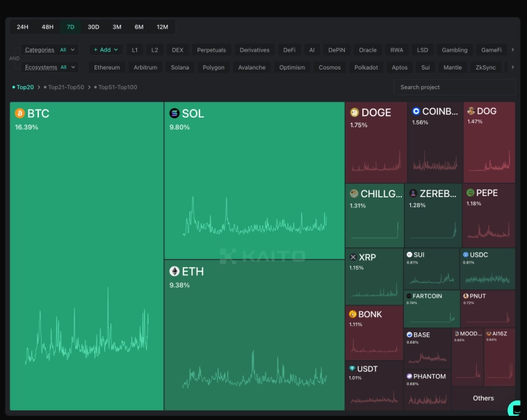Filter by Arbitrum ecosystem

point(145,67)
